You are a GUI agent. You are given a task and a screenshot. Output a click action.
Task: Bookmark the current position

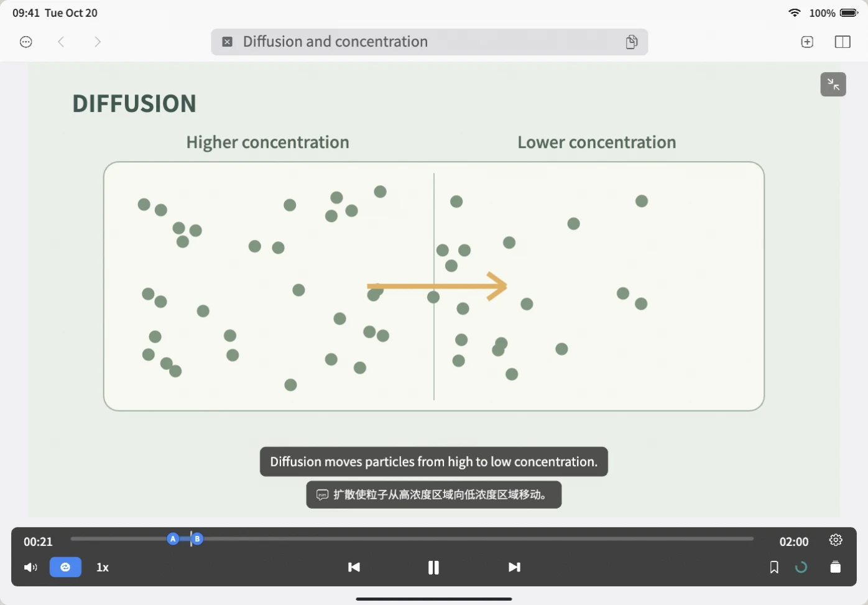coord(774,567)
